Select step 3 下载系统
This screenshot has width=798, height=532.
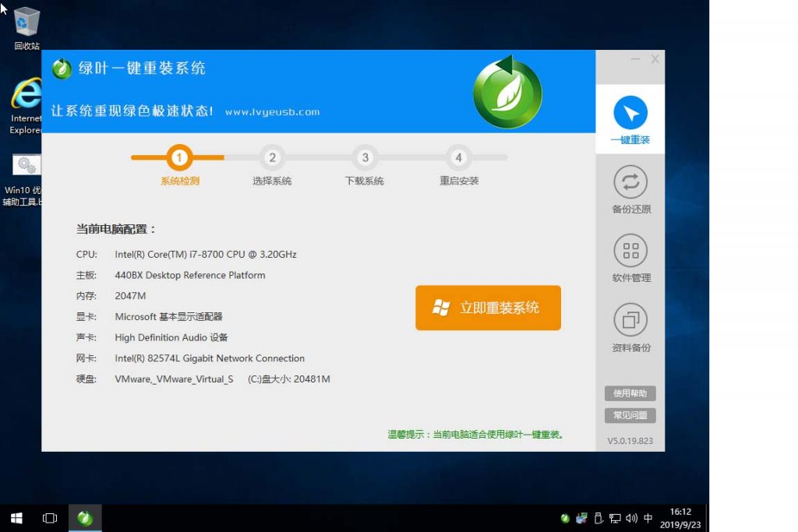tap(365, 158)
